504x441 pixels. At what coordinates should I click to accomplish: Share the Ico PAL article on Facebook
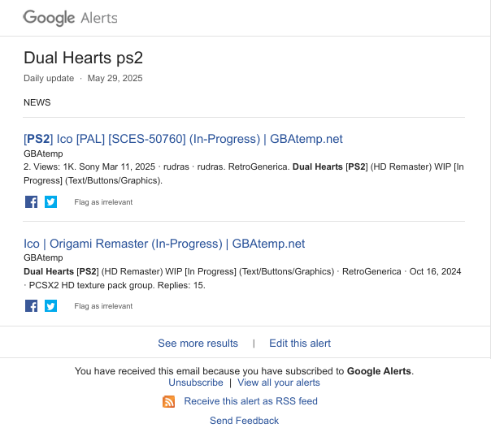(x=31, y=202)
